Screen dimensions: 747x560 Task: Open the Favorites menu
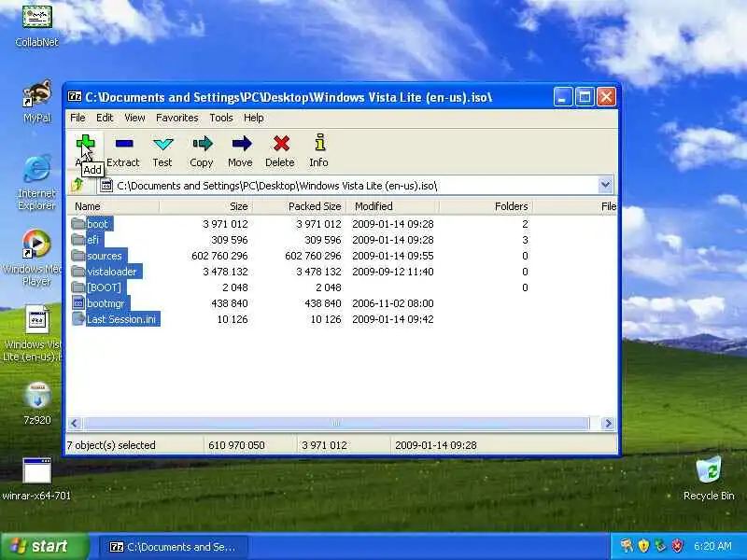[x=176, y=118]
